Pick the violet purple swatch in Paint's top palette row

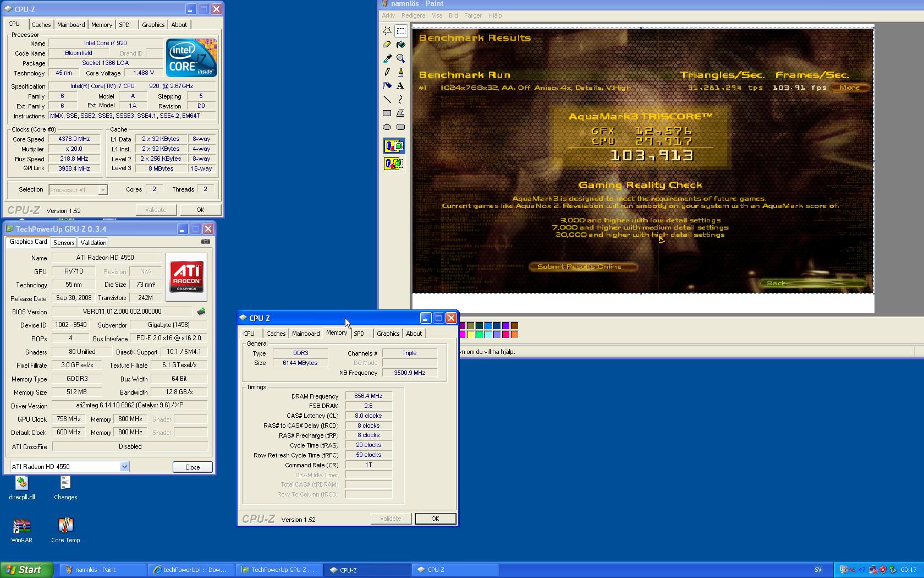coord(506,326)
